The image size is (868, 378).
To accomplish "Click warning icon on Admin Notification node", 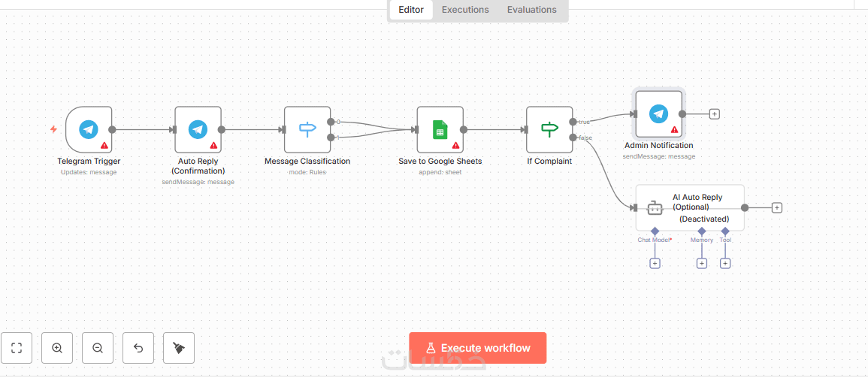I will 674,129.
